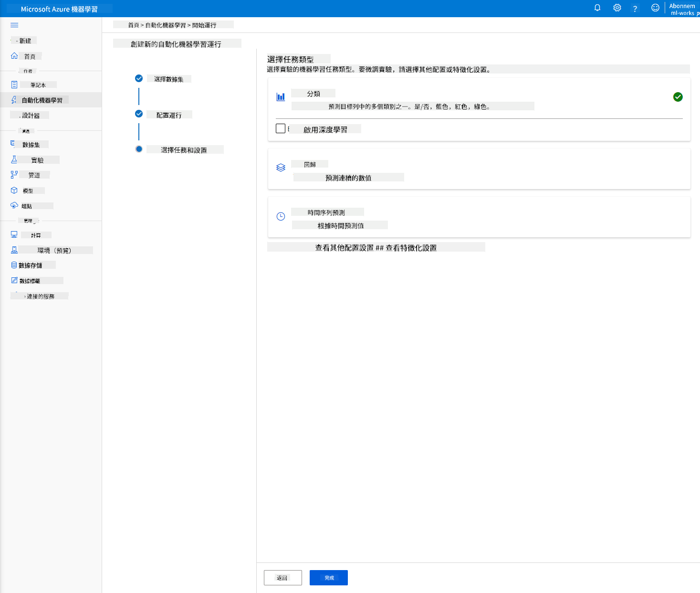The width and height of the screenshot is (700, 593).
Task: Click the environments icon beside 環境（預覽）
Action: coord(14,250)
